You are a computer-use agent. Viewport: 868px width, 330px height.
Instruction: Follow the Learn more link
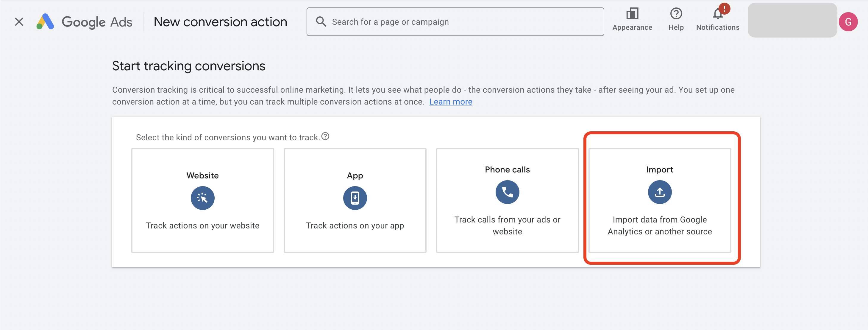[x=450, y=102]
